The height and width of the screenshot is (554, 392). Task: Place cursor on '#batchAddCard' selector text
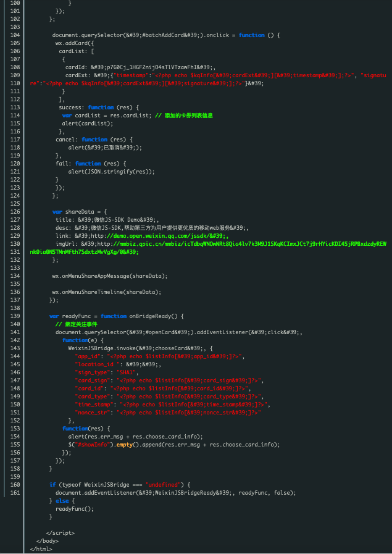pos(163,35)
